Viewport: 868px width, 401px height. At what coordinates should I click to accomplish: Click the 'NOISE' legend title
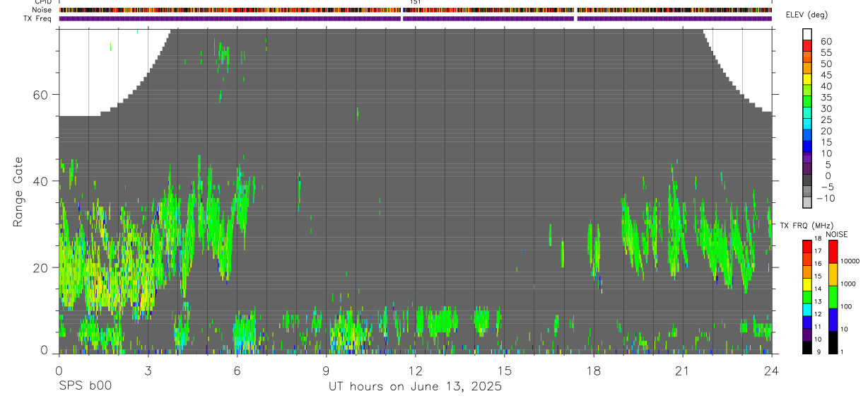836,234
